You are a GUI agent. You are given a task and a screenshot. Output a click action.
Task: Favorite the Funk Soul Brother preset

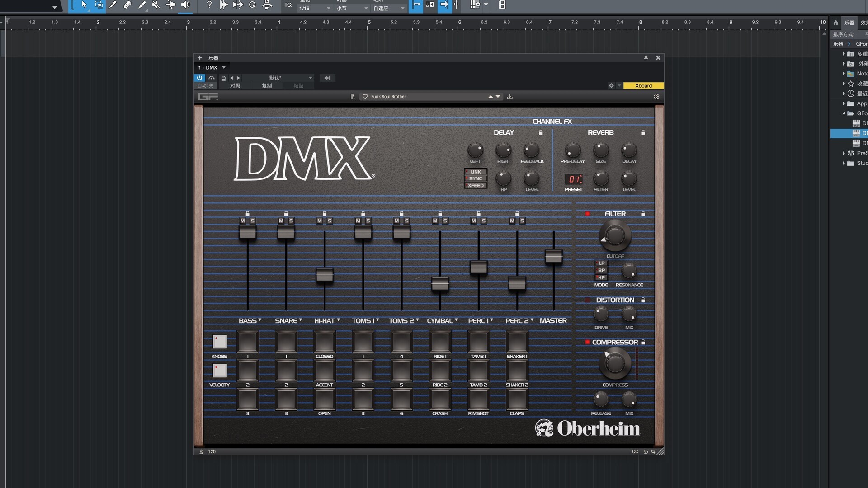[x=365, y=97]
